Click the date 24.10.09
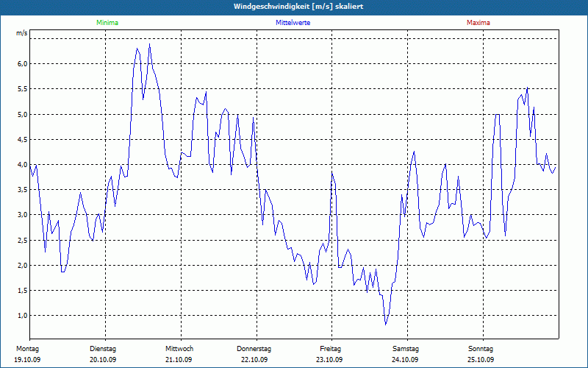Image resolution: width=588 pixels, height=368 pixels. [x=405, y=359]
